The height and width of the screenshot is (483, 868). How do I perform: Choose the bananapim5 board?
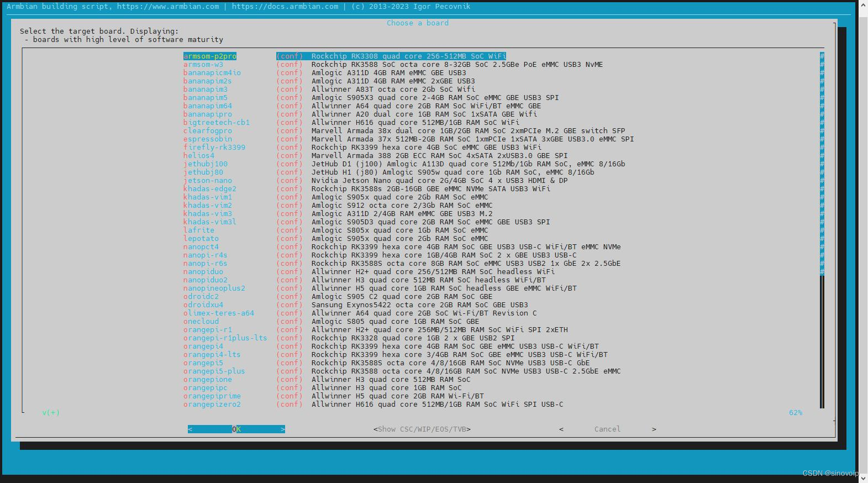[x=371, y=97]
